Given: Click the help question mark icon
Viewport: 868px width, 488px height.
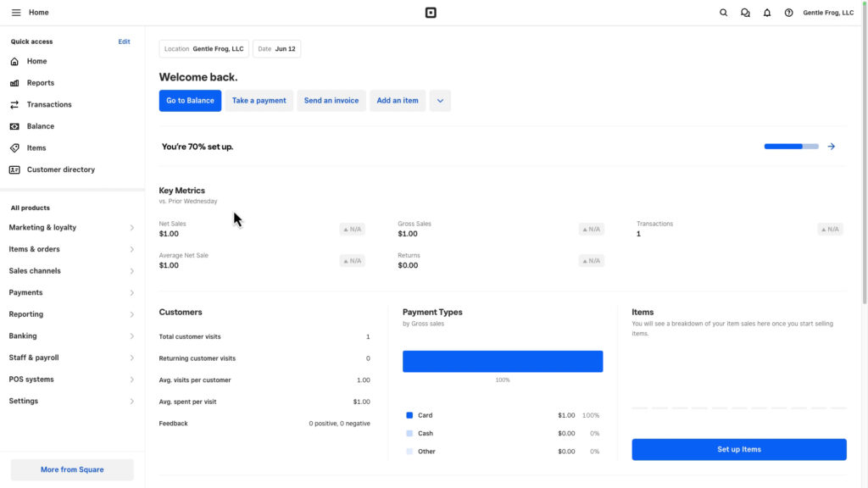Looking at the screenshot, I should [x=788, y=13].
